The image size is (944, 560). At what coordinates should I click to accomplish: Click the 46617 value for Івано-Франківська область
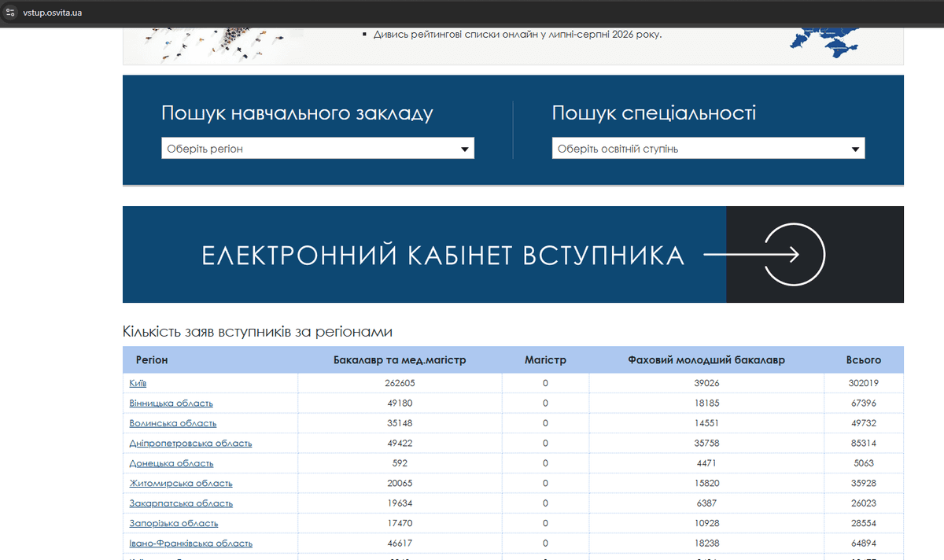pos(400,543)
